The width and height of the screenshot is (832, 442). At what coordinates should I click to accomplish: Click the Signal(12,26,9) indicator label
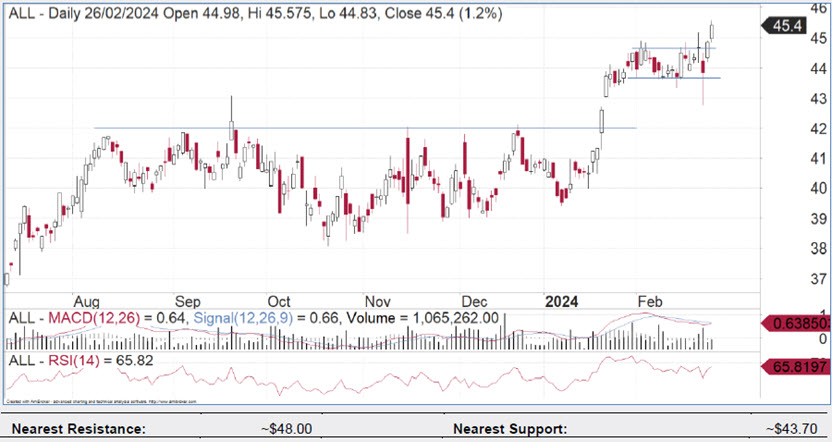(243, 318)
